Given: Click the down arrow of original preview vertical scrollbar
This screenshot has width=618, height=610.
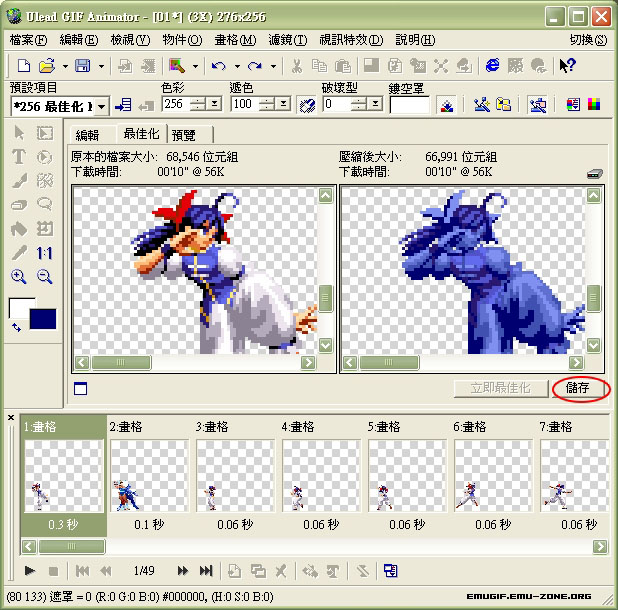Looking at the screenshot, I should click(x=325, y=346).
